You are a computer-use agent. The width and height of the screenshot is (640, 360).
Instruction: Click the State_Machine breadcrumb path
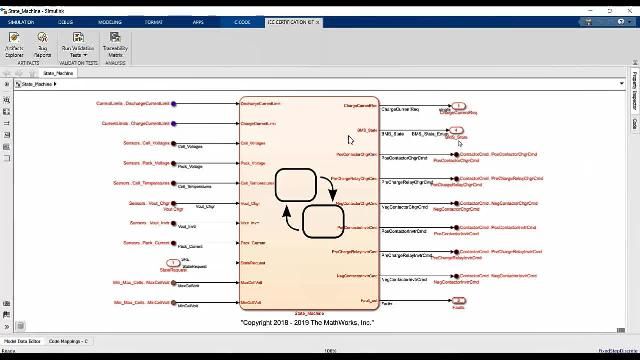point(36,84)
